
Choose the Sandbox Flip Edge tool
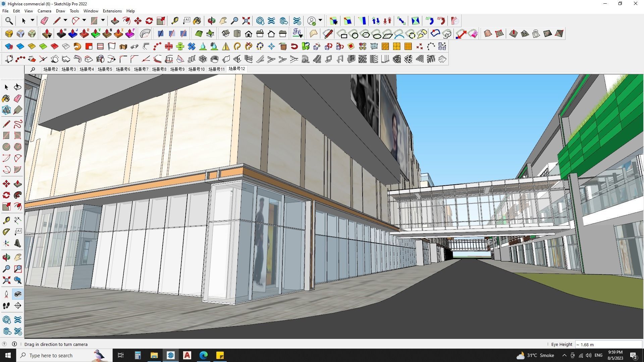click(559, 34)
